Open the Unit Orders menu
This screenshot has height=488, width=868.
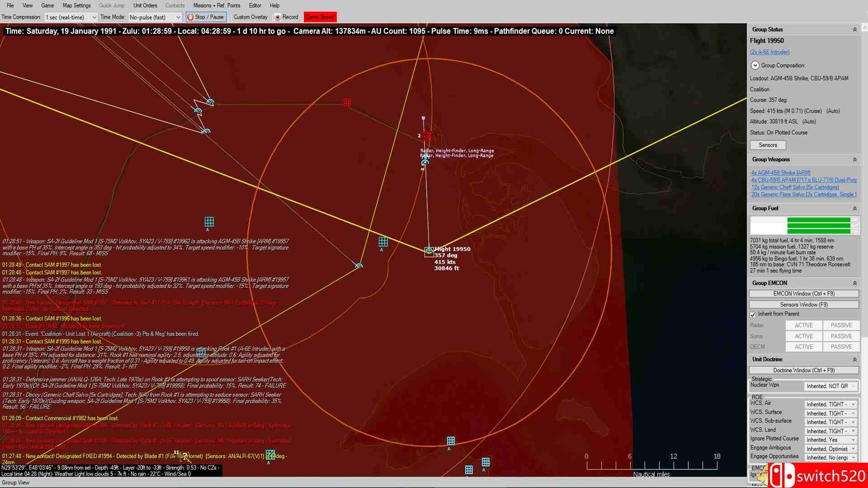click(x=145, y=5)
